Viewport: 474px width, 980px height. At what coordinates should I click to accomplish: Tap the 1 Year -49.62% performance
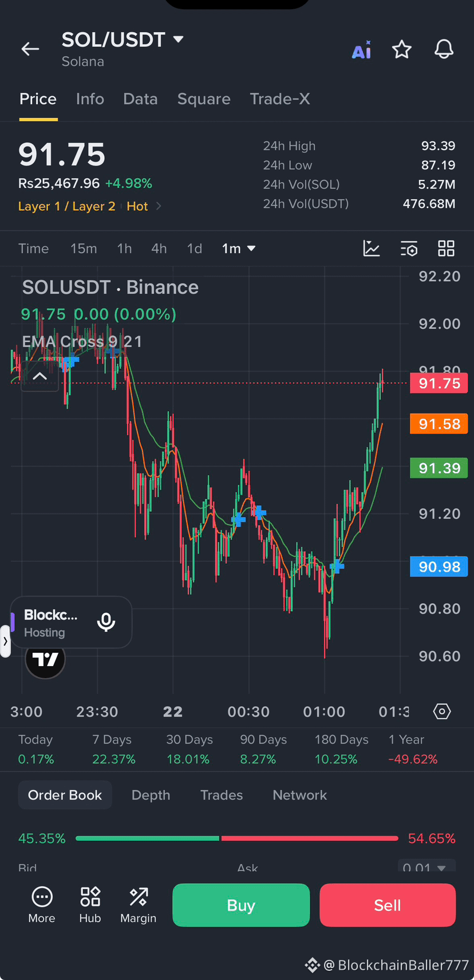click(x=413, y=749)
